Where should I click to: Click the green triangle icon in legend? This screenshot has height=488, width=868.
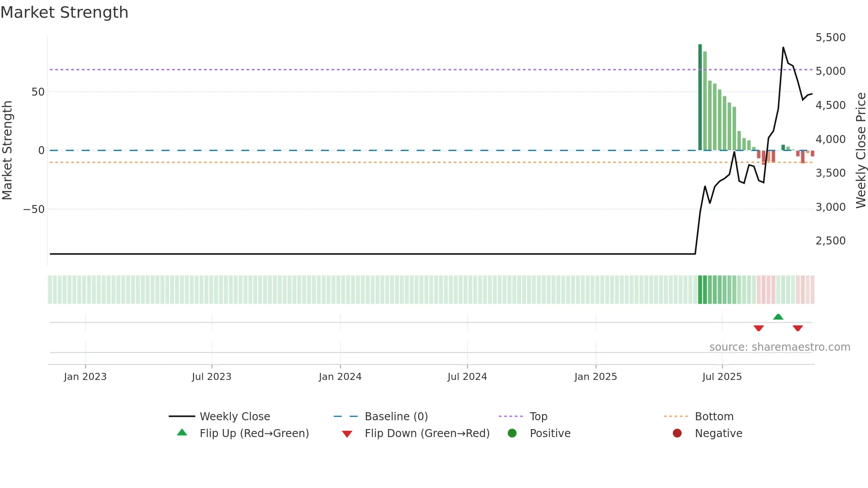[182, 432]
